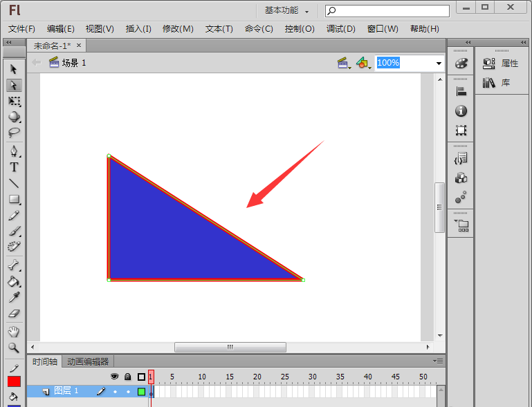This screenshot has width=532, height=407.
Task: Select the Paint Bucket tool
Action: coord(14,281)
